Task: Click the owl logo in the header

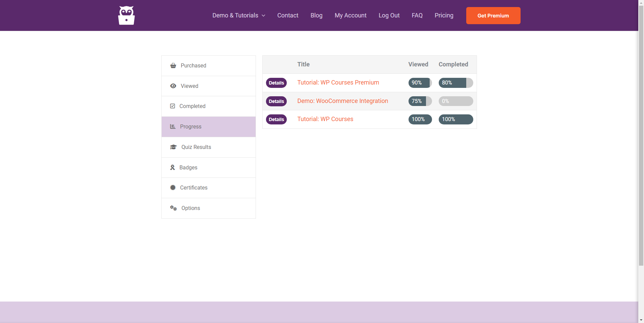Action: (126, 15)
